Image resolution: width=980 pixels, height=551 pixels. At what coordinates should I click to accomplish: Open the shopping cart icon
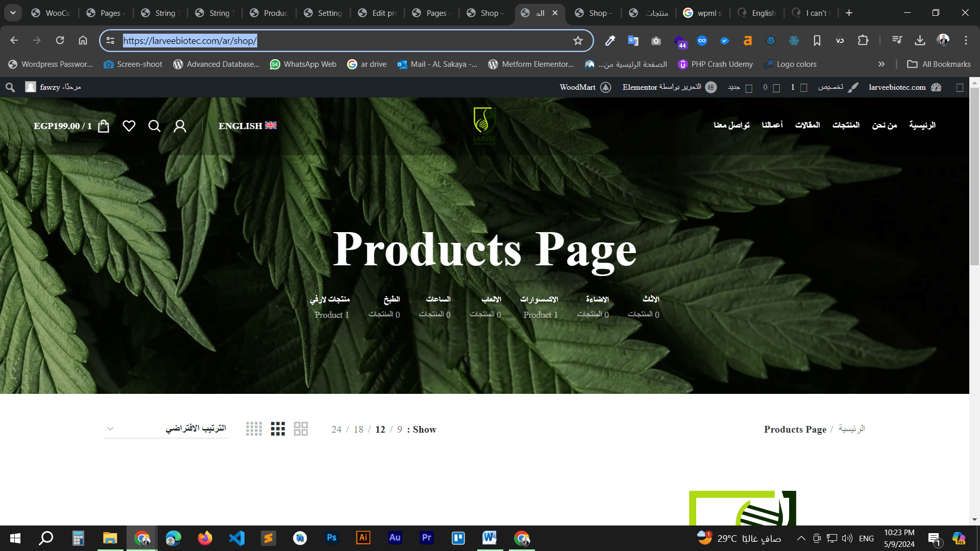tap(104, 126)
